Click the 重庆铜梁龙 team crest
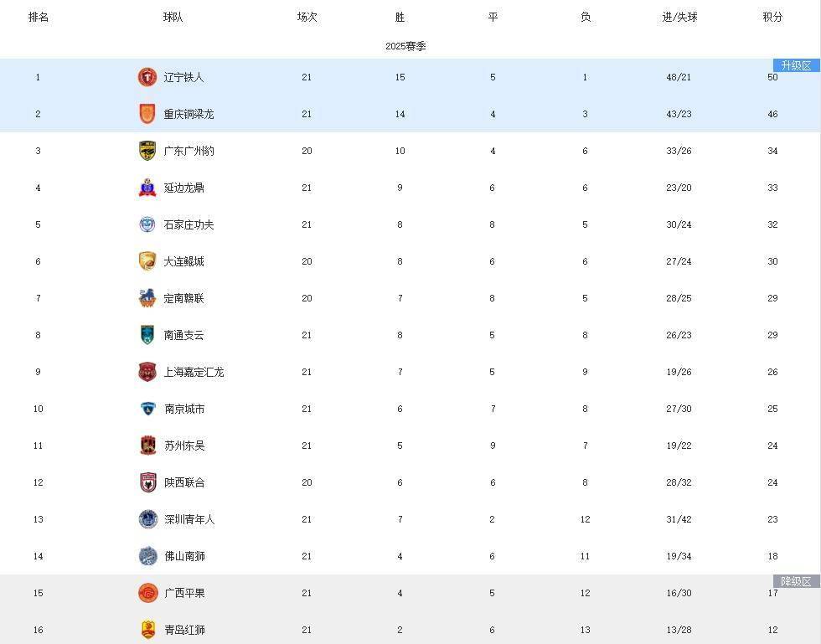This screenshot has width=821, height=644. pyautogui.click(x=147, y=114)
